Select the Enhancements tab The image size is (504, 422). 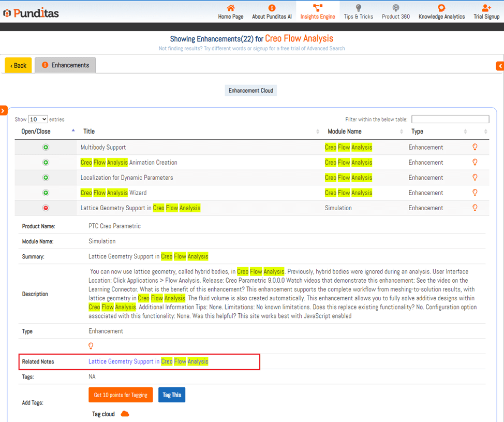[66, 65]
